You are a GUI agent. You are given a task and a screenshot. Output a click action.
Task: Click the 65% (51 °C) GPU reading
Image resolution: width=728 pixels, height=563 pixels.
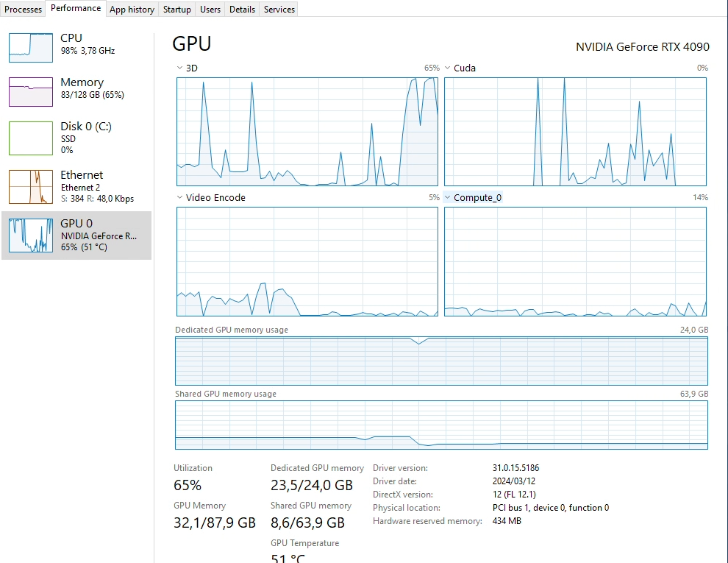coord(84,247)
